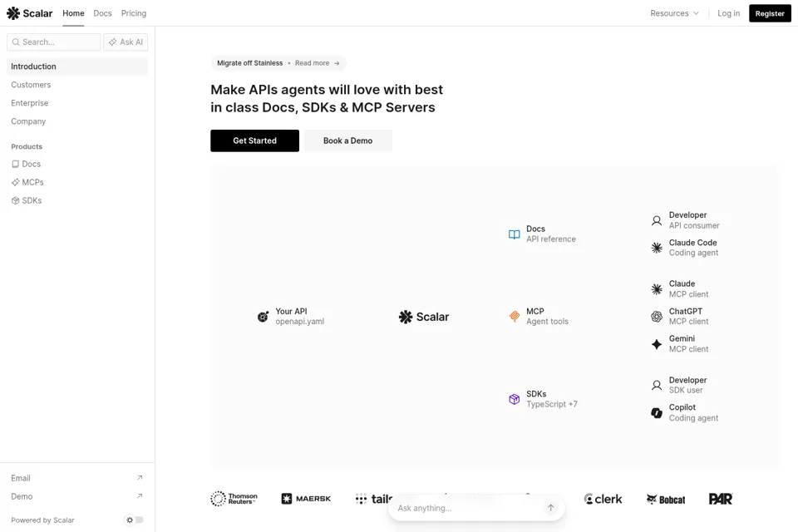798x532 pixels.
Task: Click the Claude MCP client icon
Action: click(x=657, y=289)
